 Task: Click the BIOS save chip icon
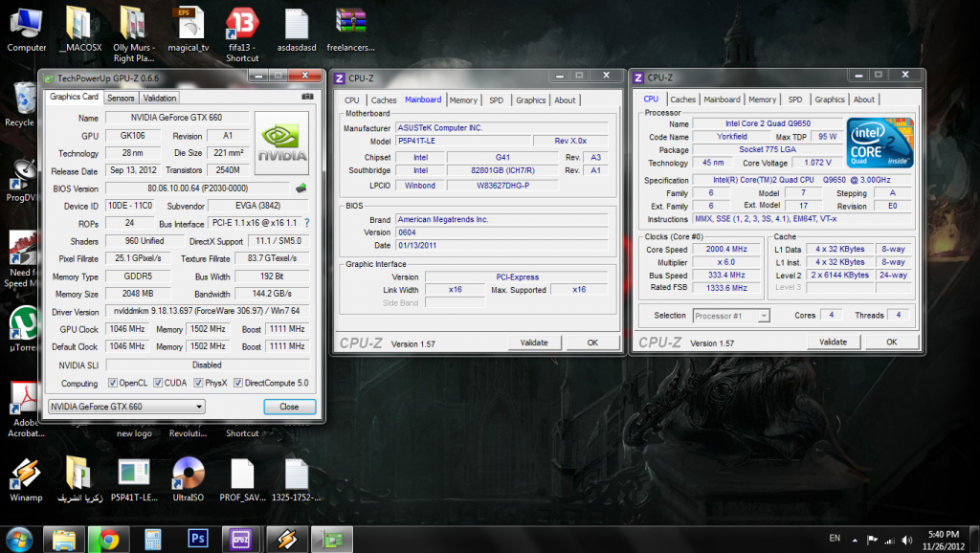[301, 188]
